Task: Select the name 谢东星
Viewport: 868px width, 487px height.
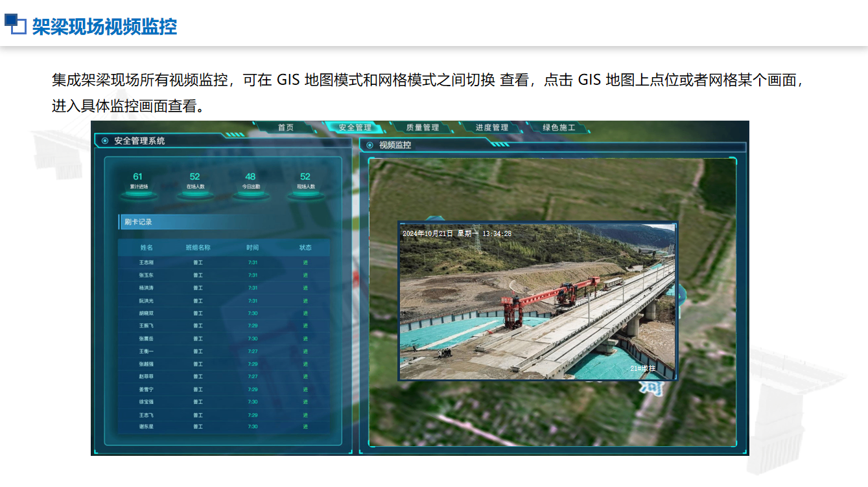Action: pyautogui.click(x=147, y=427)
